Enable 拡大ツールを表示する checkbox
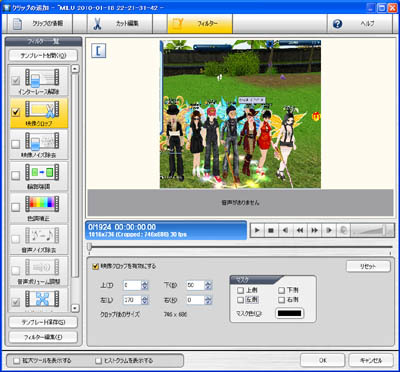This screenshot has height=372, width=400. pos(16,361)
